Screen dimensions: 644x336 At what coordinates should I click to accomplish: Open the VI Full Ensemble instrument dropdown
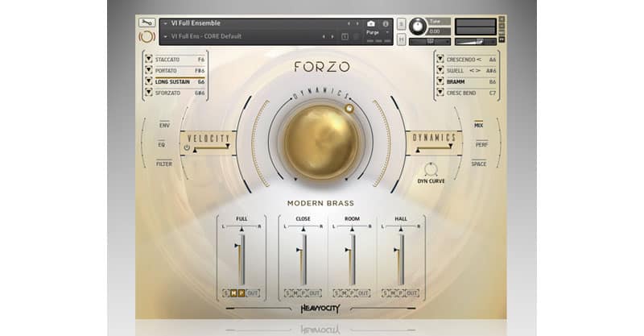point(166,23)
